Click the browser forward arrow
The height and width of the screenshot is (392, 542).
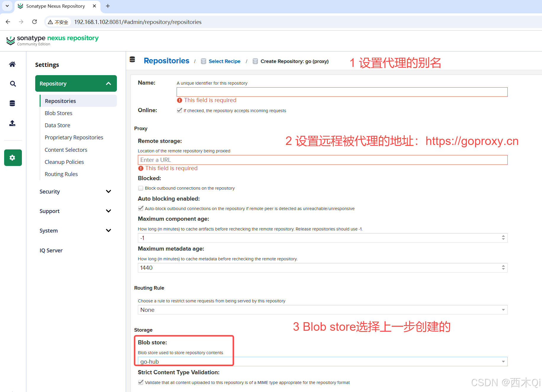coord(21,22)
